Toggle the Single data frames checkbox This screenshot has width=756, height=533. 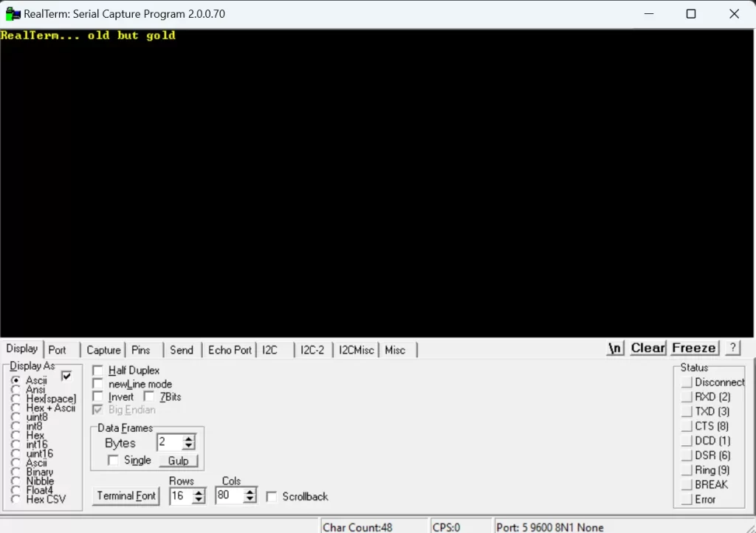pos(113,460)
